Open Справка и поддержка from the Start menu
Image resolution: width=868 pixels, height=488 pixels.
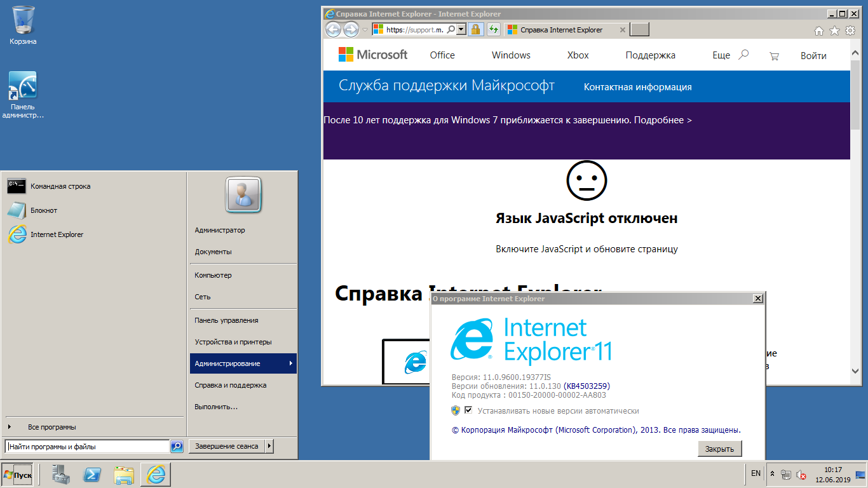coord(243,385)
